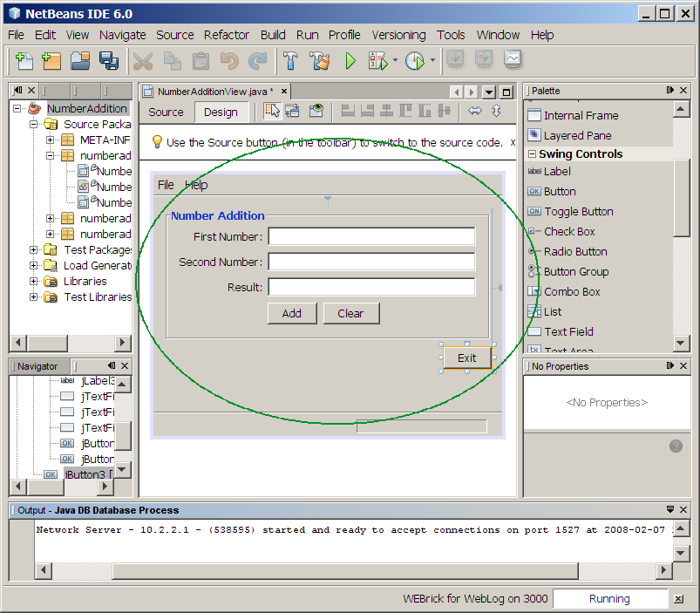Image resolution: width=700 pixels, height=613 pixels.
Task: Pick the Layered Pane item in the Palette
Action: 569,136
